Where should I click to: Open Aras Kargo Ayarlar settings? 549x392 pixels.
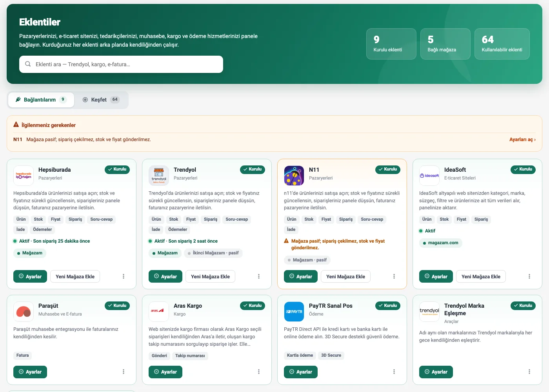(165, 372)
